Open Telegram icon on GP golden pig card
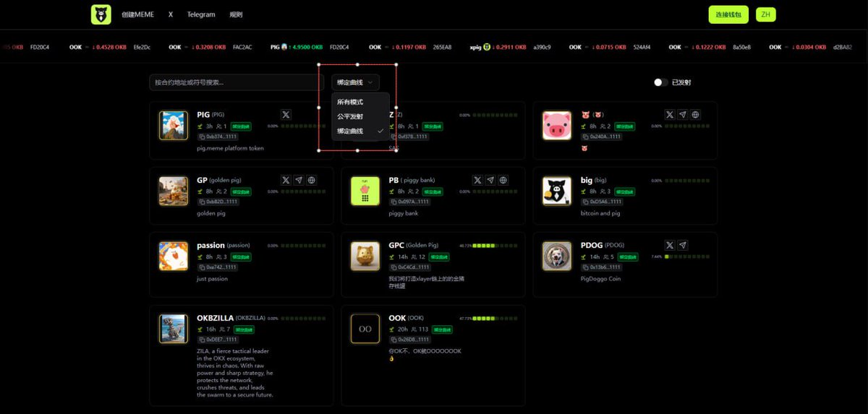 coord(299,180)
